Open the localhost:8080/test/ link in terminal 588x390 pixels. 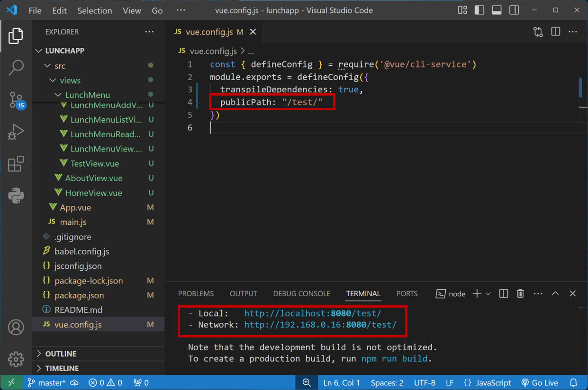tap(313, 313)
